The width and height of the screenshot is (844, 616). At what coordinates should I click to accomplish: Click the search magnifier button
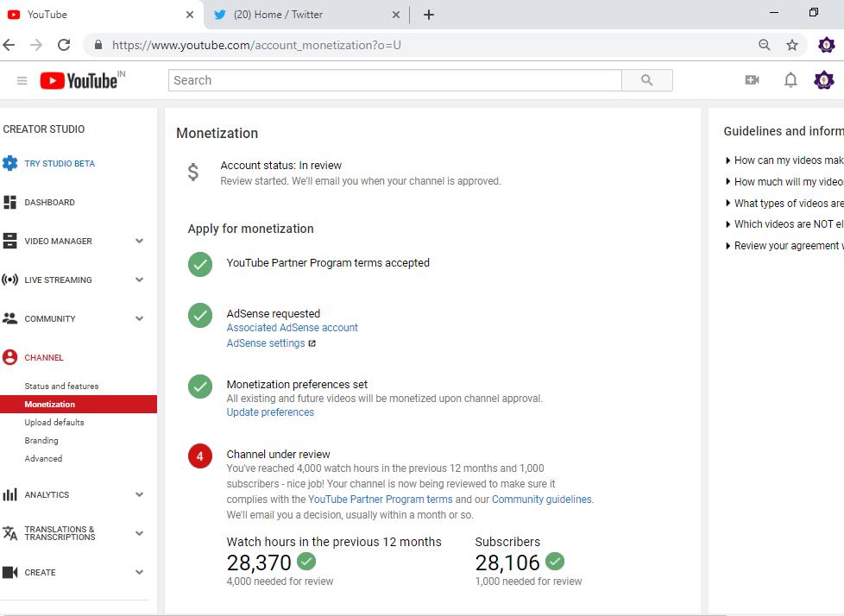tap(647, 80)
